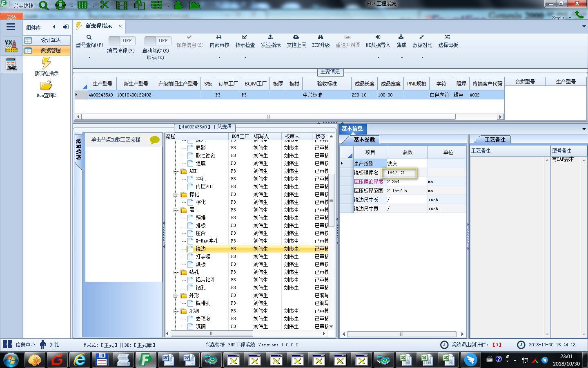Collapse the 层压 folder node

[x=176, y=210]
